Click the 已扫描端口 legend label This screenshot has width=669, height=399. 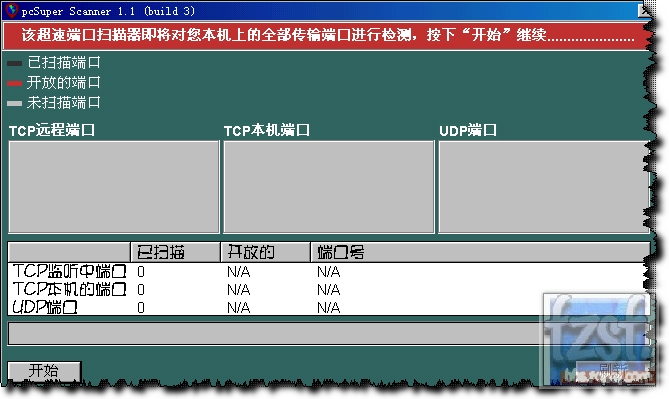coord(64,63)
